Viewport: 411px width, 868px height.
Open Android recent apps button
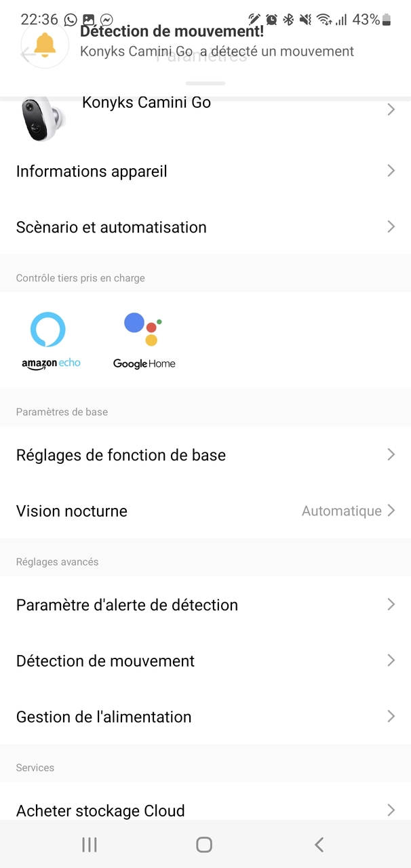[x=89, y=844]
